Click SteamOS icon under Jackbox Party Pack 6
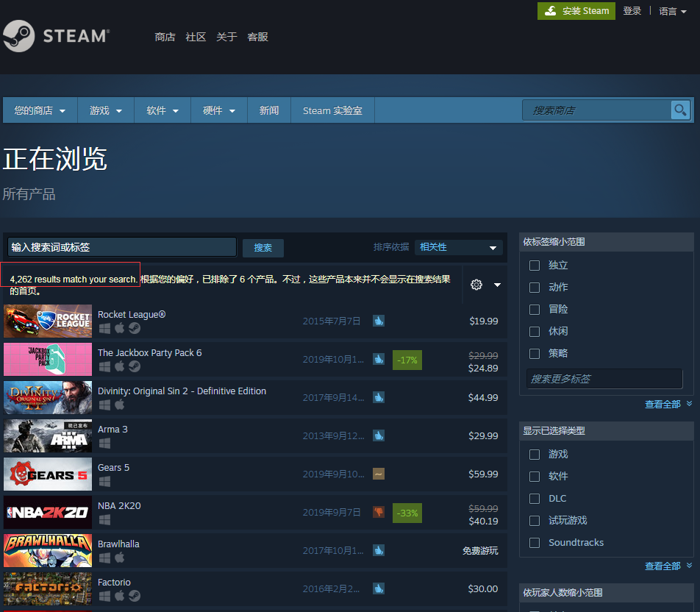700x612 pixels. point(135,367)
